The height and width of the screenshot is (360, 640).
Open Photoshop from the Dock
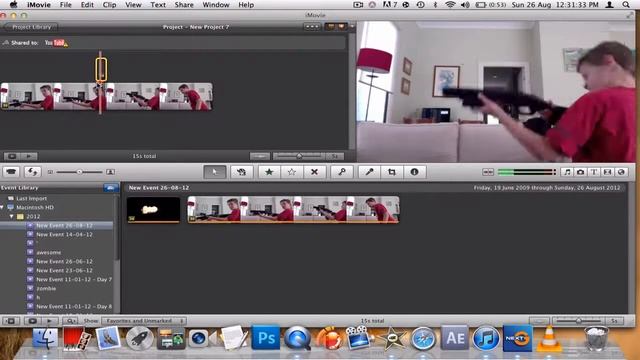[266, 338]
